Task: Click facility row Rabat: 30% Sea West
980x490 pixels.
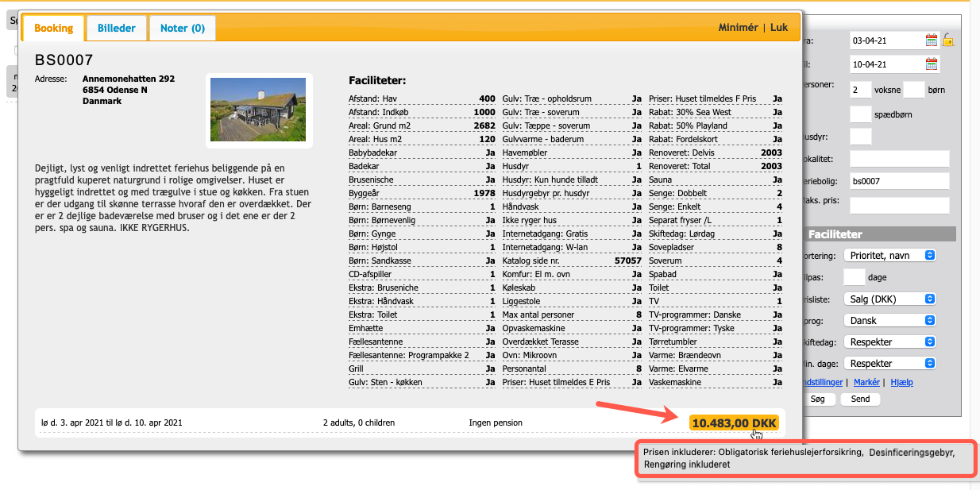Action: coord(716,112)
